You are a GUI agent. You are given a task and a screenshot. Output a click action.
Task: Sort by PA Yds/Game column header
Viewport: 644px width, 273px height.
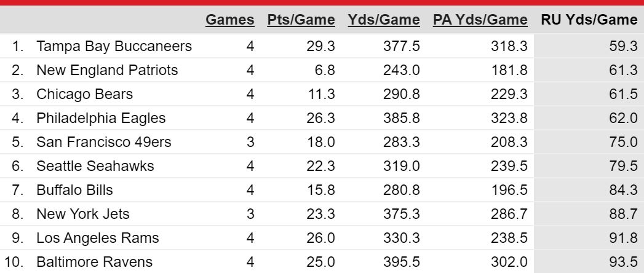tap(480, 20)
